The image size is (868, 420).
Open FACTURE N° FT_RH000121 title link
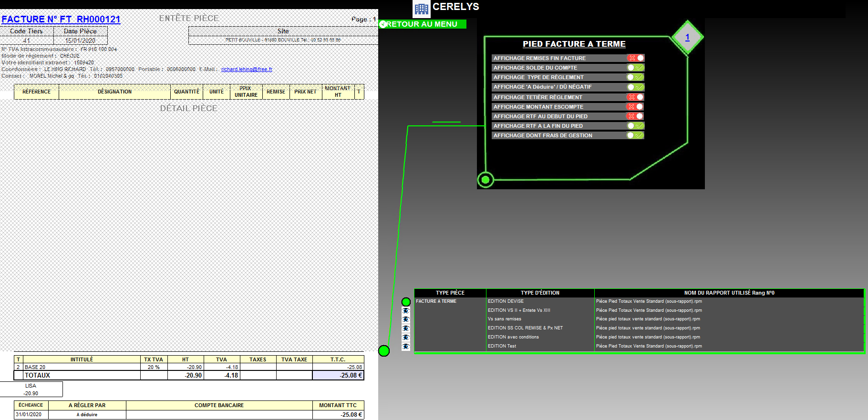(x=61, y=20)
